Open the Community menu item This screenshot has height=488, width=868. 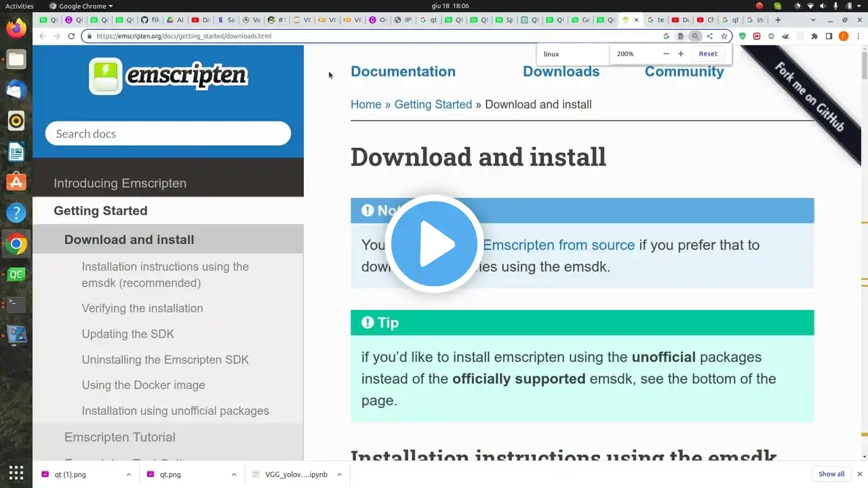click(x=684, y=71)
